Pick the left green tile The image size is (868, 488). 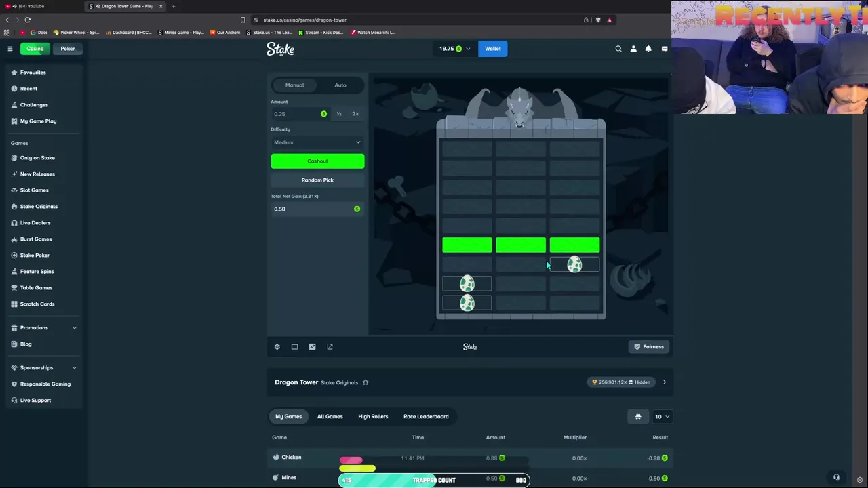(x=467, y=245)
